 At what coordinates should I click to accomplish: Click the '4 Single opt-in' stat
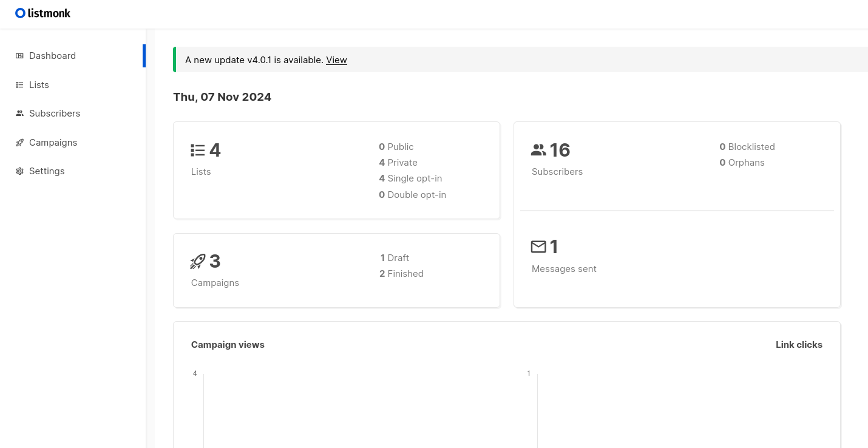click(x=410, y=178)
